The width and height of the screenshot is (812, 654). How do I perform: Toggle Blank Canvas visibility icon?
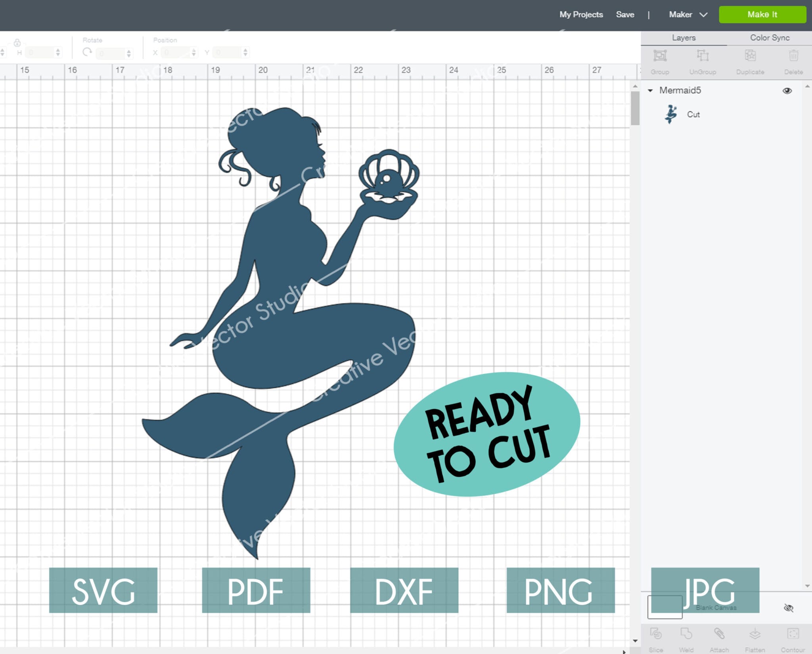[x=788, y=608]
